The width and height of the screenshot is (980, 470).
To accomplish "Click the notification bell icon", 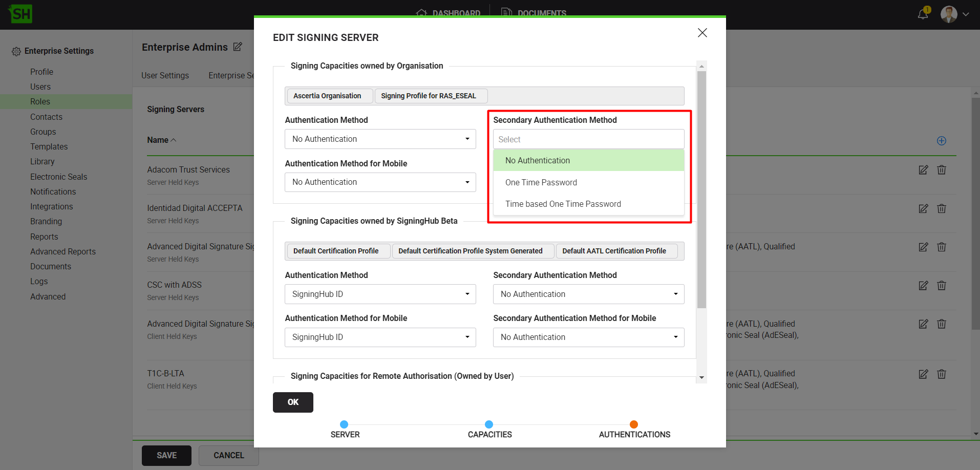I will (x=923, y=14).
